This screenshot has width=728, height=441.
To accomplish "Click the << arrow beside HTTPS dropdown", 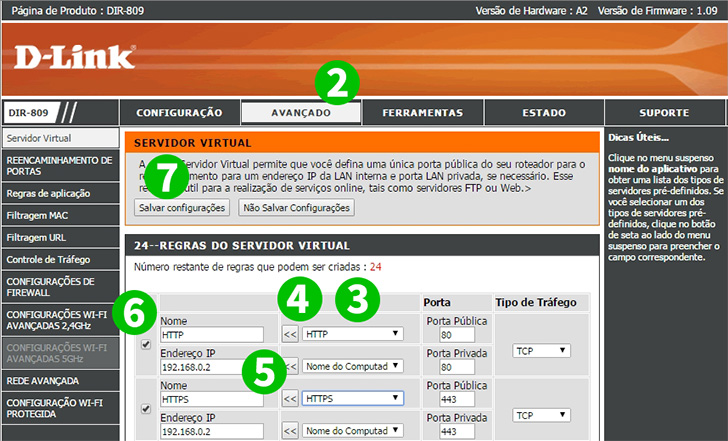I will tap(290, 399).
